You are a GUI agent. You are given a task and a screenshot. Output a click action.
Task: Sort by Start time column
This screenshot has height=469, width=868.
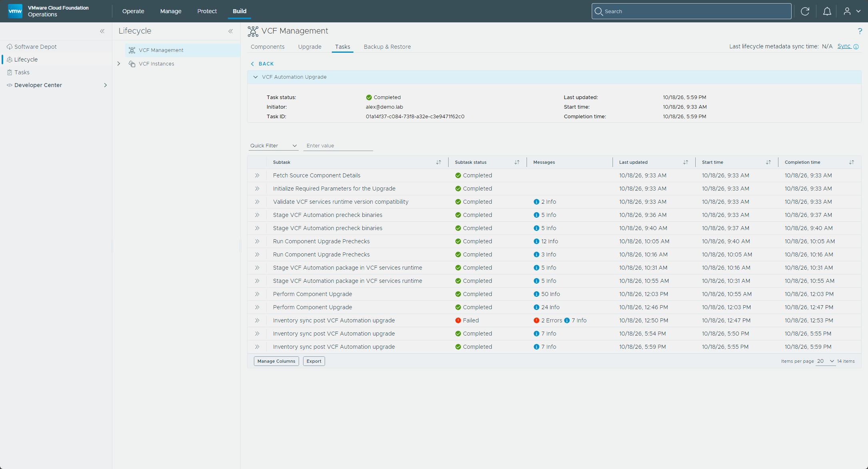pos(768,162)
